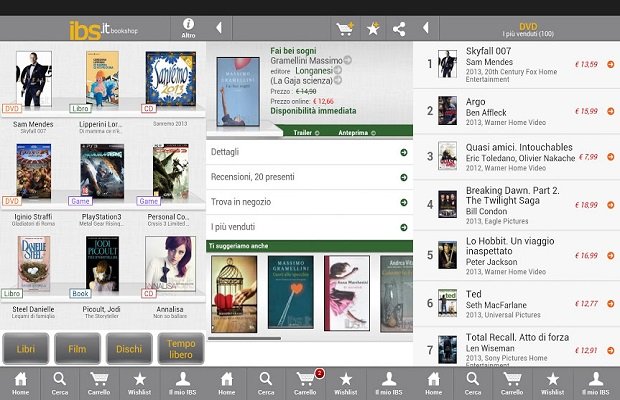This screenshot has width=620, height=400.
Task: Add to wishlist with top star icon
Action: (373, 28)
